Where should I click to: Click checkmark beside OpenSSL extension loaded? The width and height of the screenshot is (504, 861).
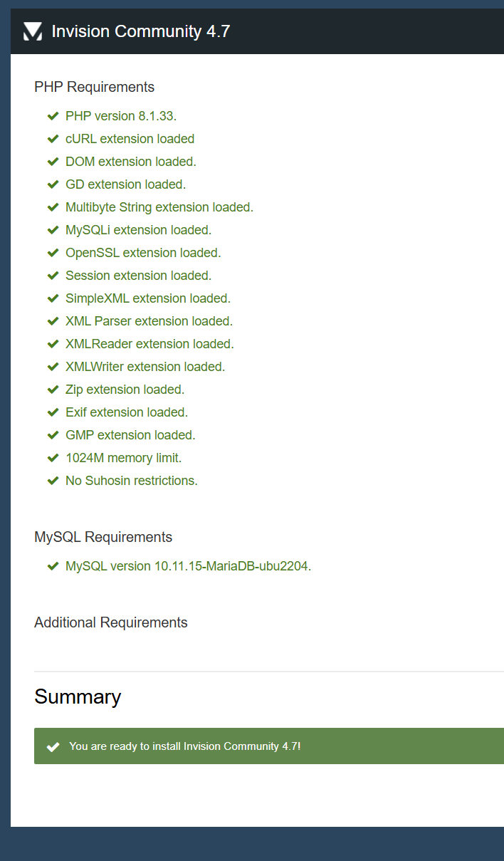pyautogui.click(x=53, y=253)
